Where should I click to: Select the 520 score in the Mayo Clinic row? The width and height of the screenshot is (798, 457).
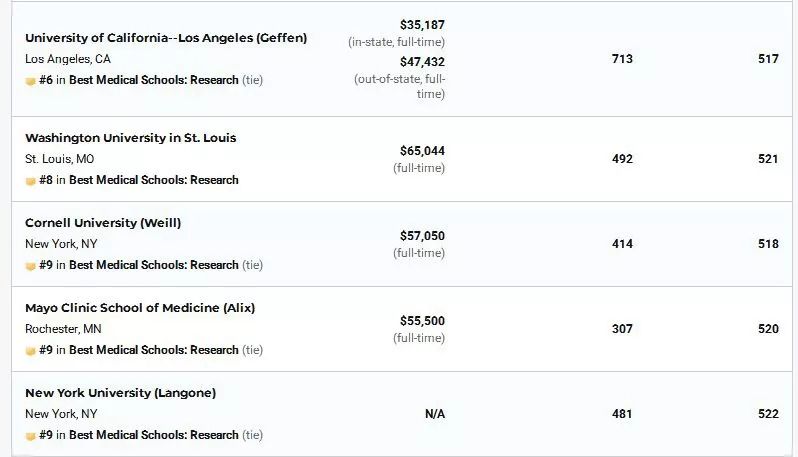(768, 329)
